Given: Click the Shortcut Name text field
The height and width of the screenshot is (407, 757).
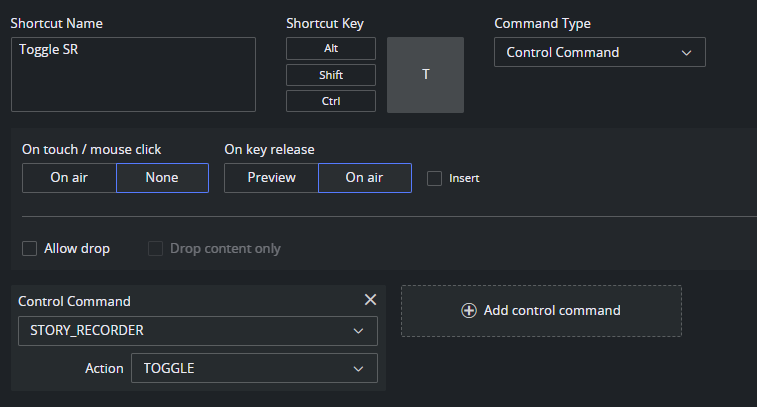Looking at the screenshot, I should [x=133, y=75].
